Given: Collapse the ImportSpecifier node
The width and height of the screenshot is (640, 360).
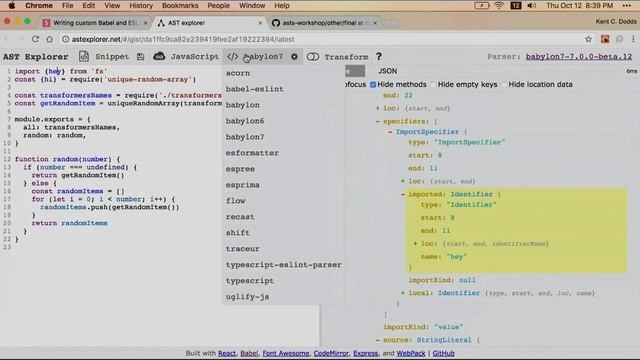Looking at the screenshot, I should pyautogui.click(x=390, y=132).
